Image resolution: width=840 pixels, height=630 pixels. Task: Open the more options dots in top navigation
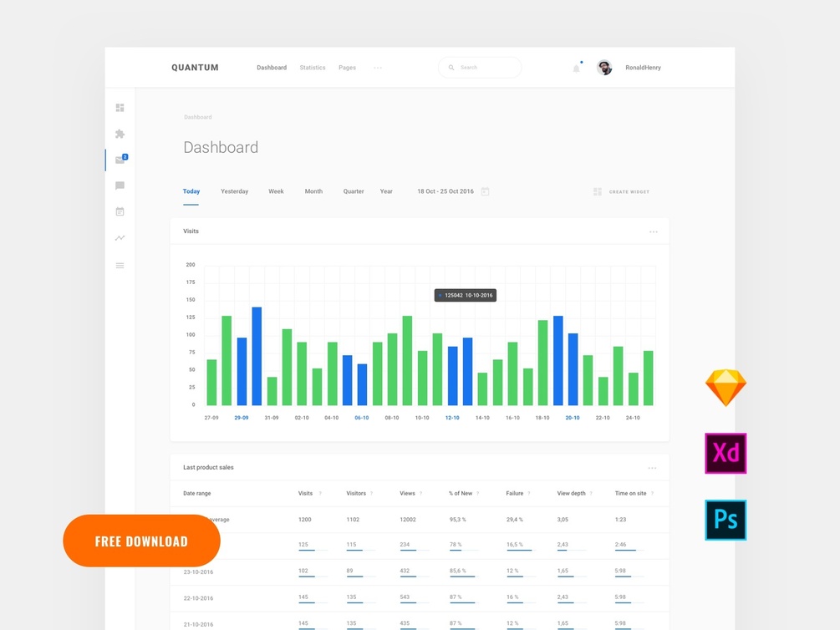(x=378, y=68)
